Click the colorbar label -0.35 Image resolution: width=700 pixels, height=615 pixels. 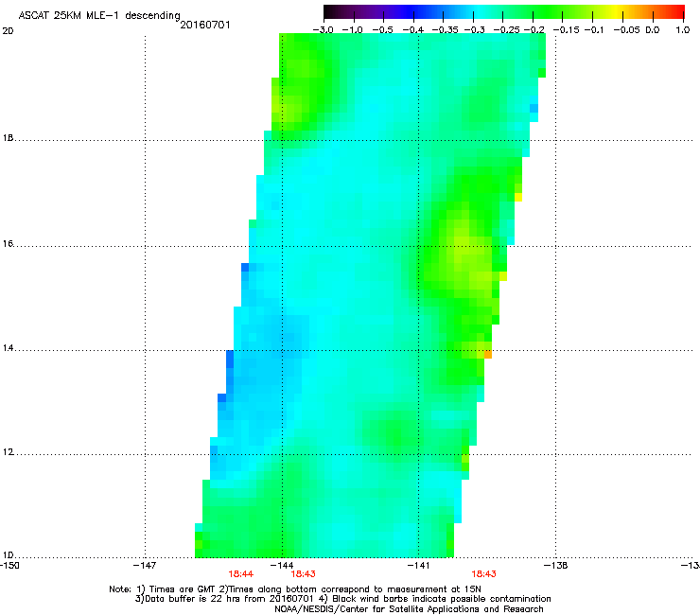click(x=446, y=30)
